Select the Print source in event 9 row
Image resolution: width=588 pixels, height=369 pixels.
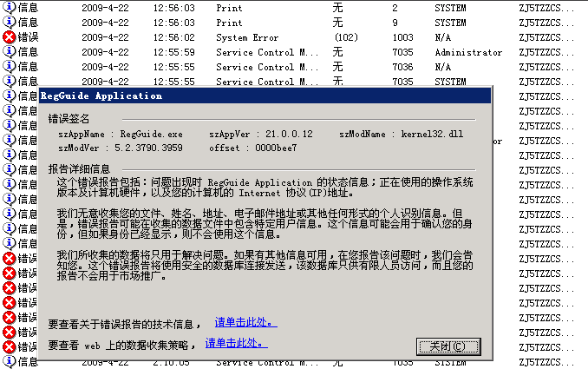[229, 23]
